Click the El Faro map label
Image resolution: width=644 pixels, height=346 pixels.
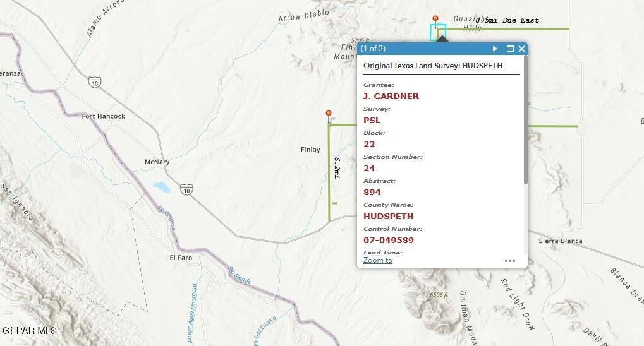point(181,258)
